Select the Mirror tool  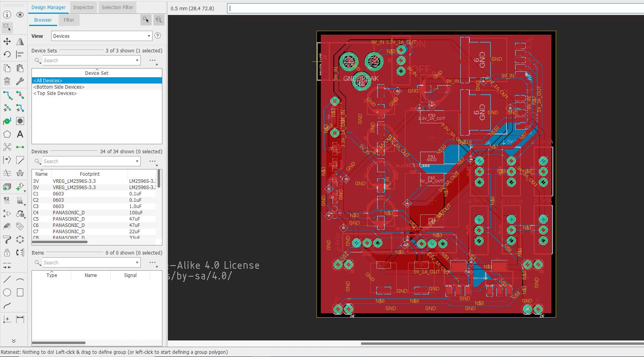(x=20, y=41)
